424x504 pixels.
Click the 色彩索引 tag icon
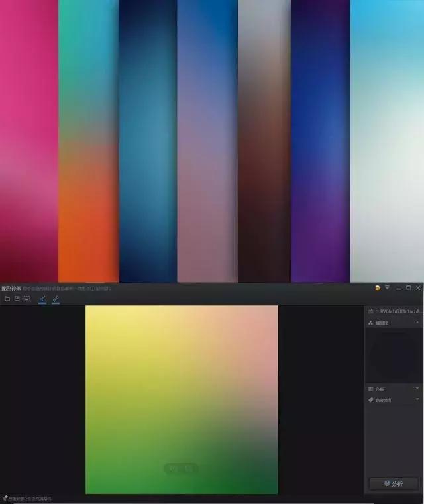tap(370, 400)
